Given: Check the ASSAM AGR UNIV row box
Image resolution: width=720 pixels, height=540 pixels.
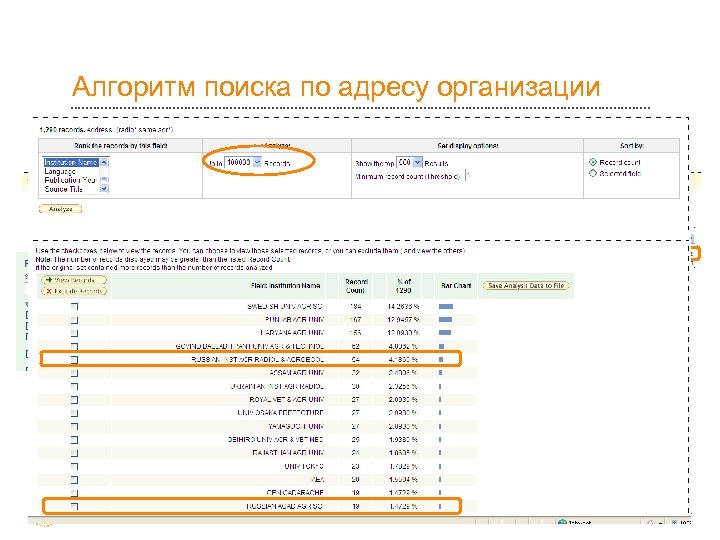Looking at the screenshot, I should pyautogui.click(x=74, y=373).
